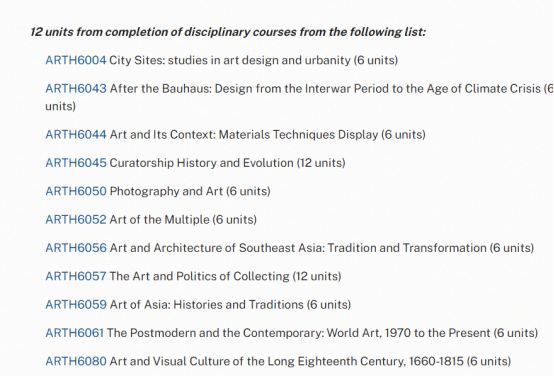This screenshot has height=377, width=554.
Task: Open the ARTH6045 course link
Action: click(76, 163)
